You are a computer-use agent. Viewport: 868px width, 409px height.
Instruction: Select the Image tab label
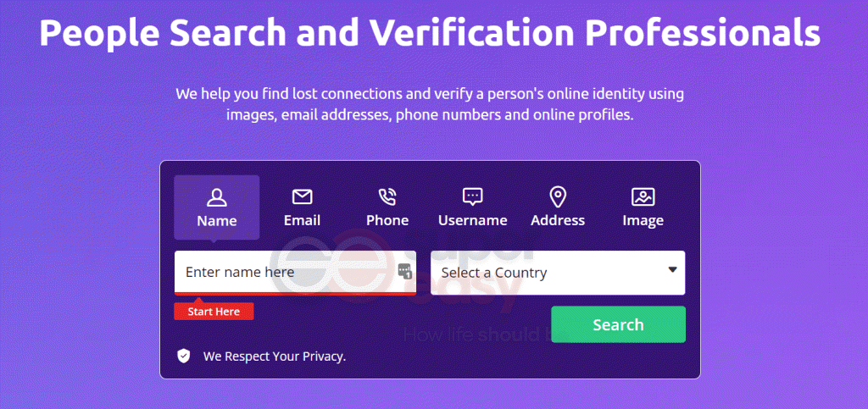coord(643,220)
